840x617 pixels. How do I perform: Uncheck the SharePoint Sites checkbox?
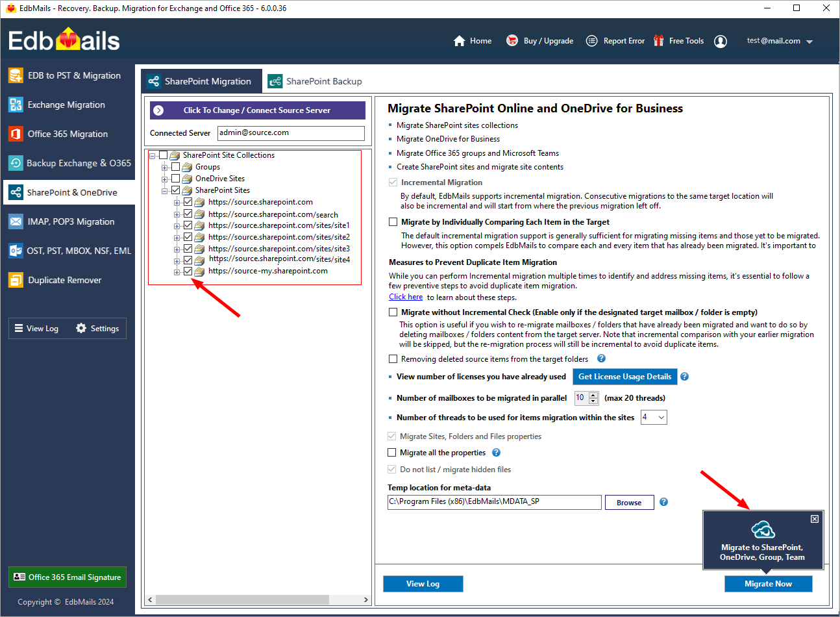[x=175, y=190]
